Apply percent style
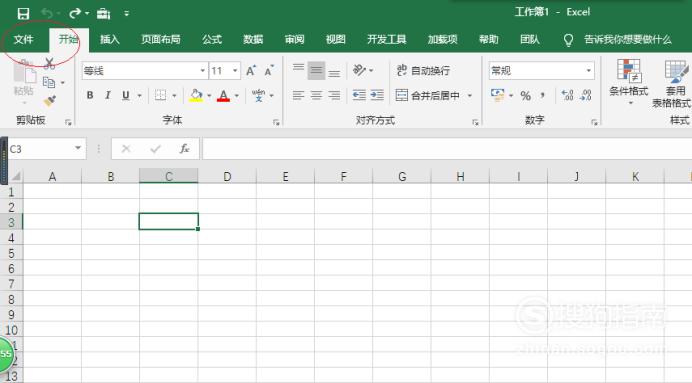692x383 pixels. (525, 95)
